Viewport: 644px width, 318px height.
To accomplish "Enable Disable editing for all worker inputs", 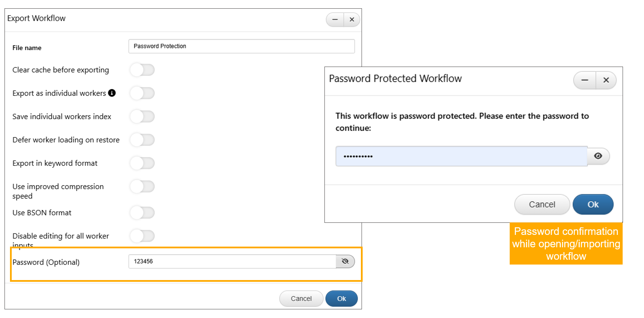I will pos(142,236).
